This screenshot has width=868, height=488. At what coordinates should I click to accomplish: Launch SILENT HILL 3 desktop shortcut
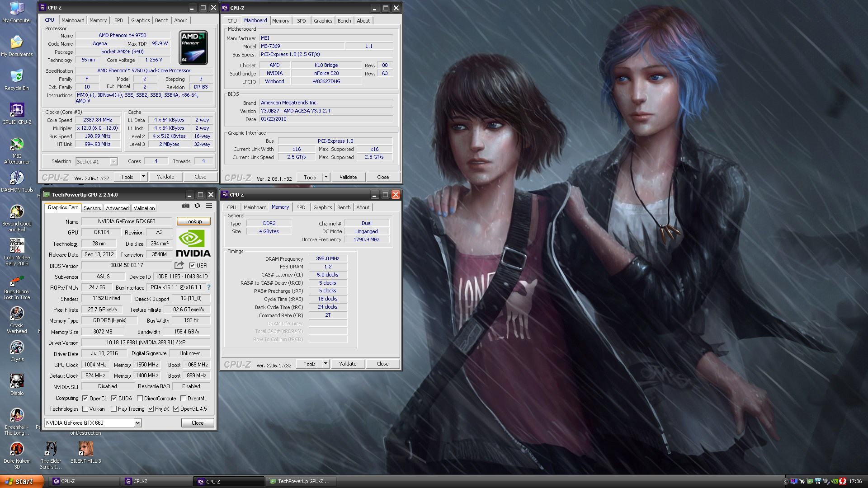(x=85, y=453)
